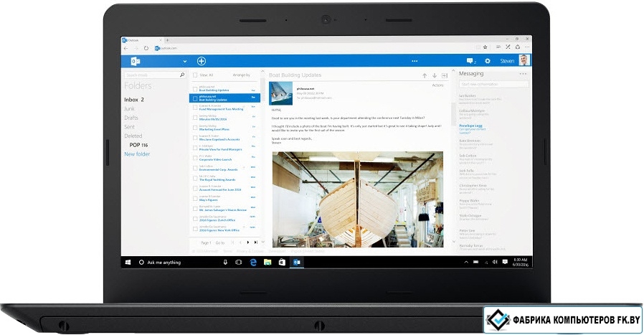This screenshot has height=335, width=644.
Task: Open Messaging panel three-dots options
Action: tap(522, 74)
